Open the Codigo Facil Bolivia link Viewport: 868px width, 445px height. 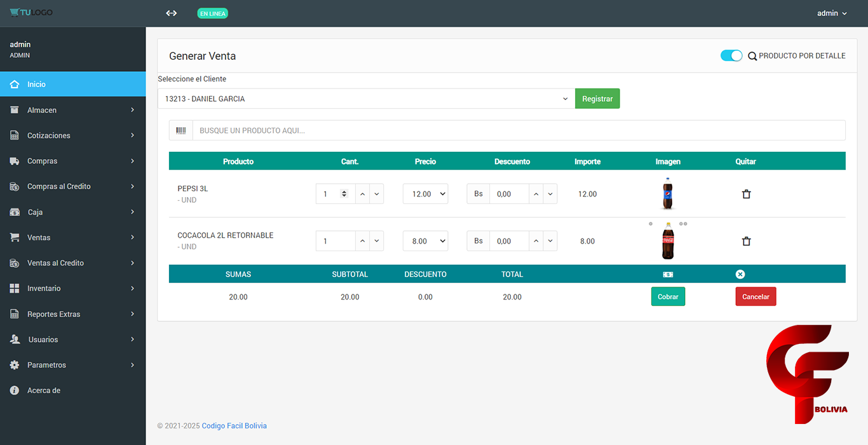234,426
